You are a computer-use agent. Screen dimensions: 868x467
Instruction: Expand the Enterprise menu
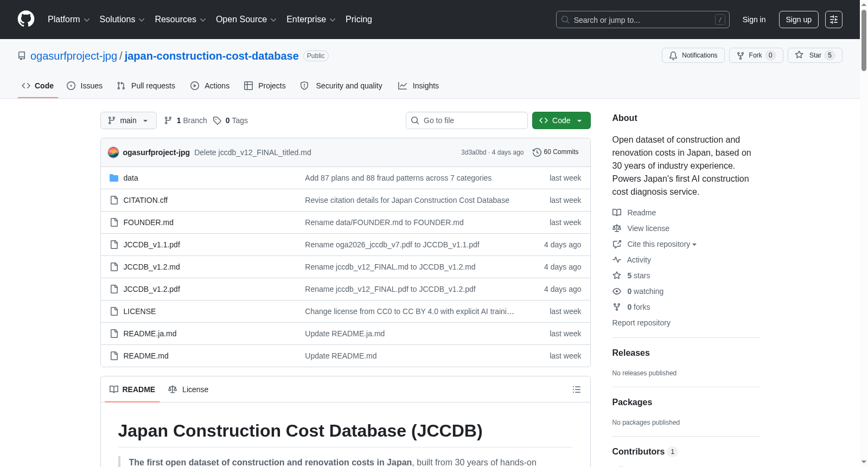click(x=311, y=20)
